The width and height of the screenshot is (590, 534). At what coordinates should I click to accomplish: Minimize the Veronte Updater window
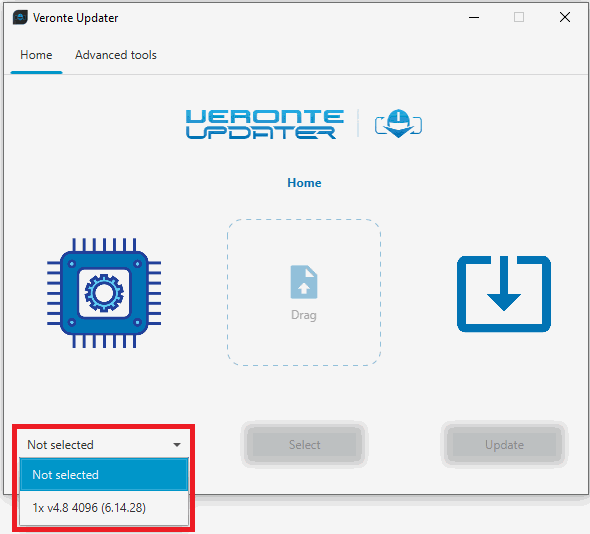(x=474, y=17)
